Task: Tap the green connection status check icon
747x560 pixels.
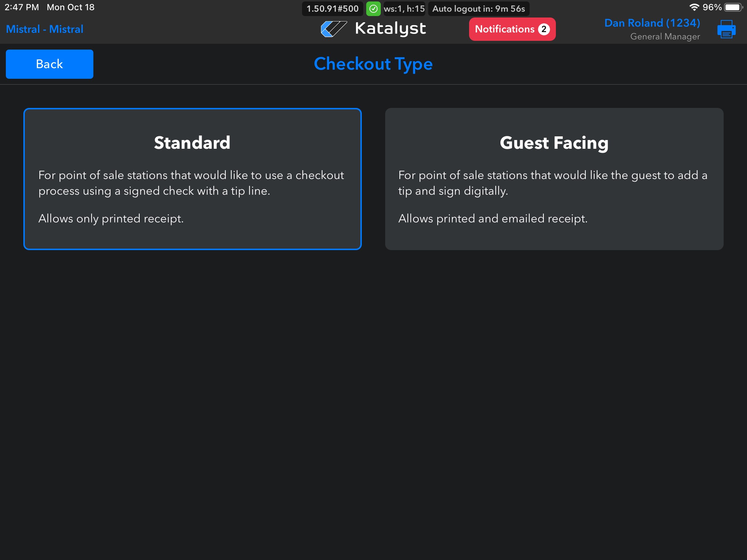Action: tap(373, 9)
